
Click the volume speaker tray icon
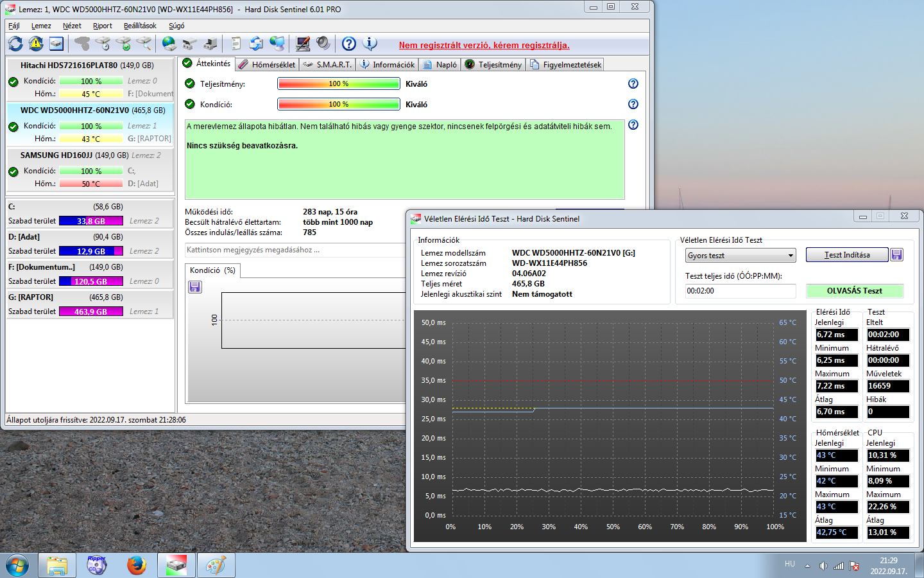click(823, 566)
